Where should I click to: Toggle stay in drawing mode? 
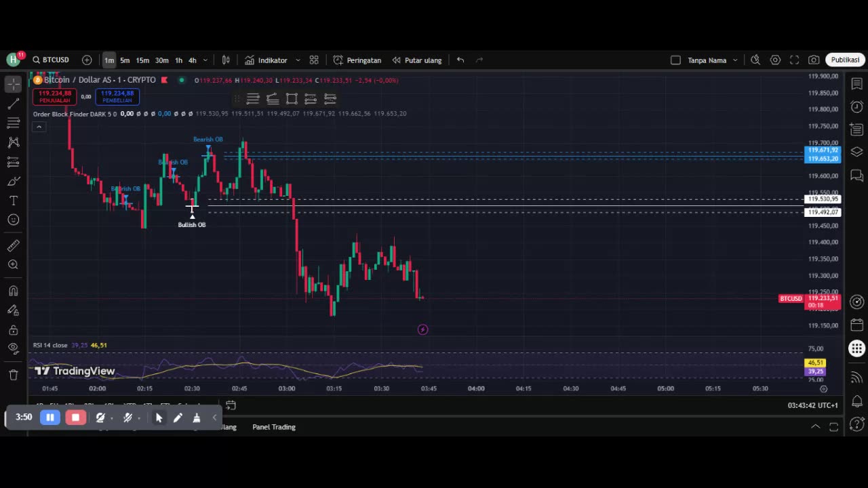click(x=13, y=310)
